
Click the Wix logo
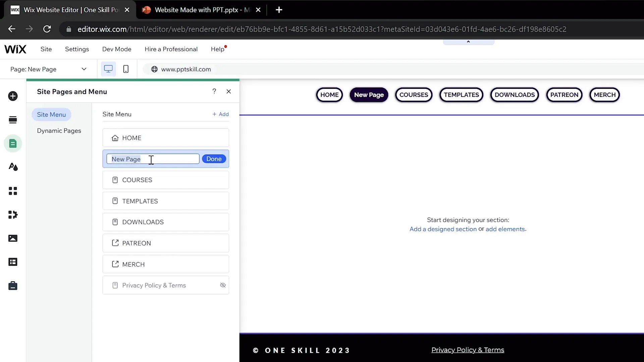coord(15,49)
